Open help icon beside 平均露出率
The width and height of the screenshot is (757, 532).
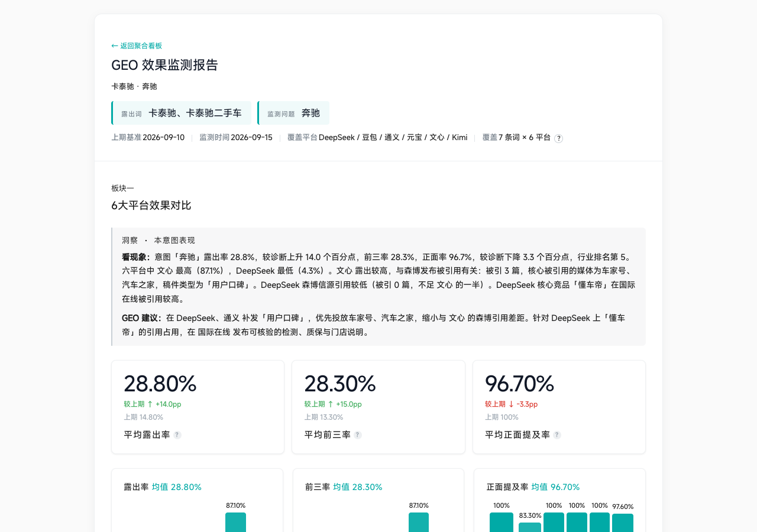[x=177, y=435]
